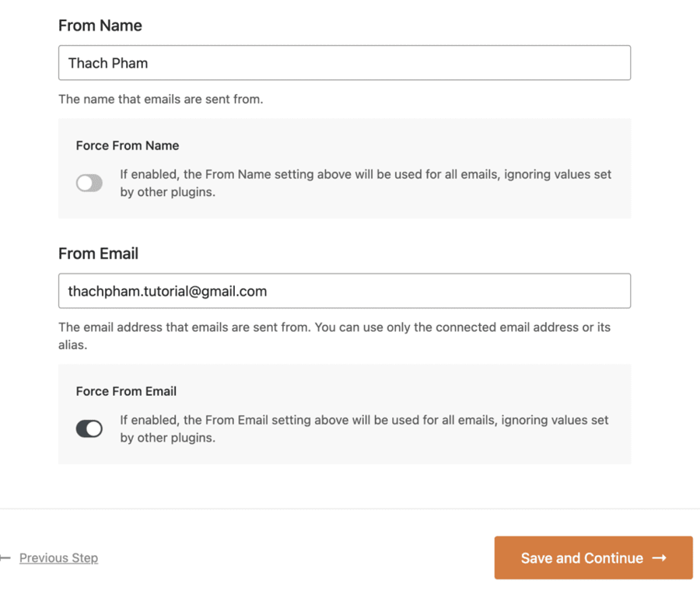Click the Force From Email description text
700x594 pixels.
364,429
